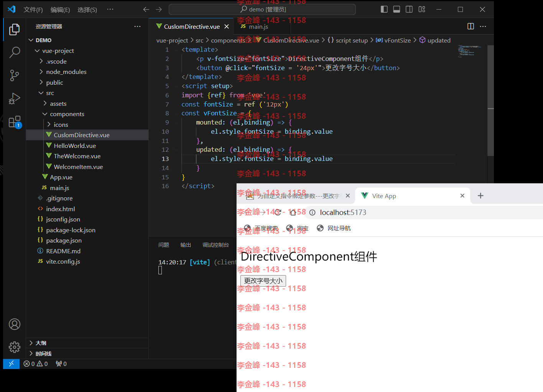
Task: Open the Run and Debug view
Action: (15, 98)
